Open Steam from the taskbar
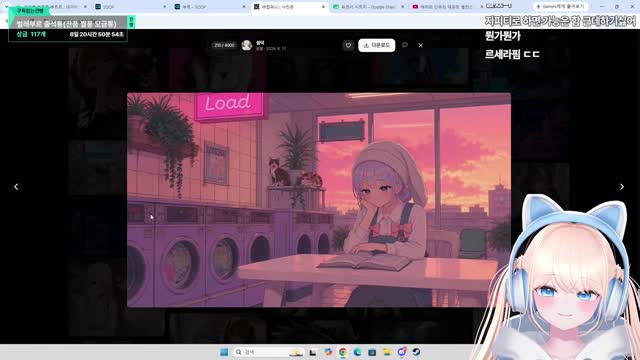 416,352
